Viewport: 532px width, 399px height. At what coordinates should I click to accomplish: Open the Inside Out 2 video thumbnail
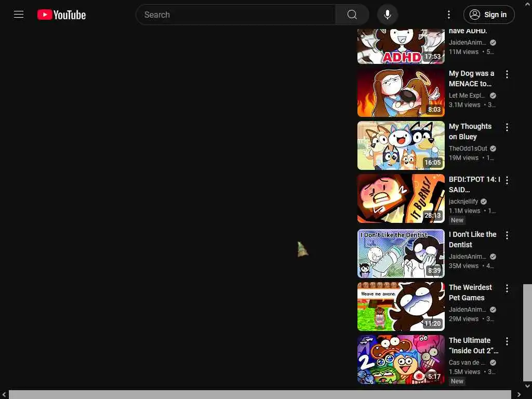coord(401,360)
